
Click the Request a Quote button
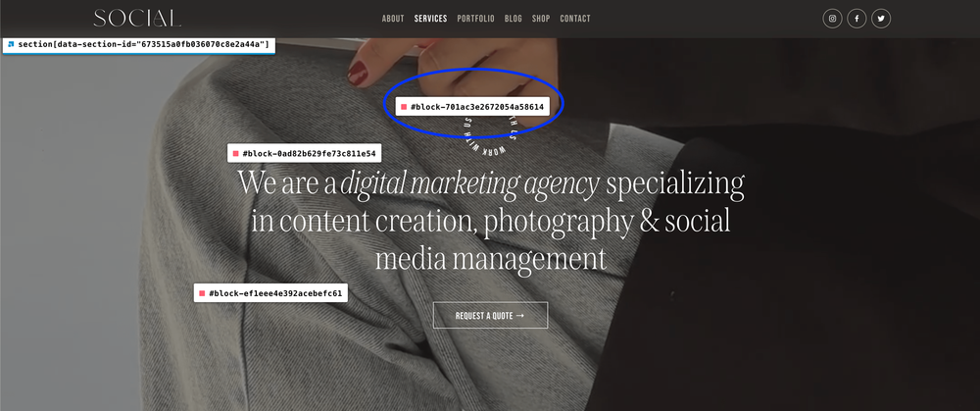pyautogui.click(x=491, y=315)
